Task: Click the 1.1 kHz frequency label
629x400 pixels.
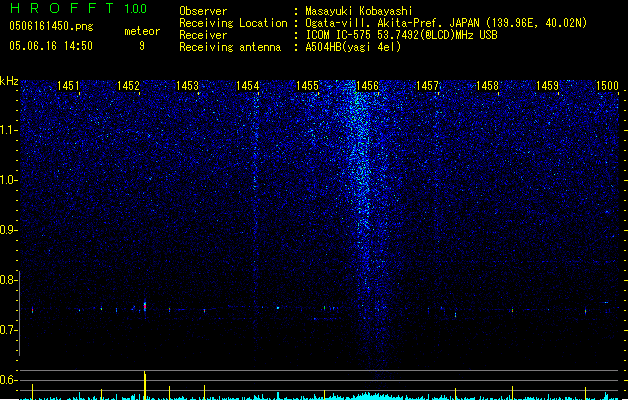Action: 8,130
